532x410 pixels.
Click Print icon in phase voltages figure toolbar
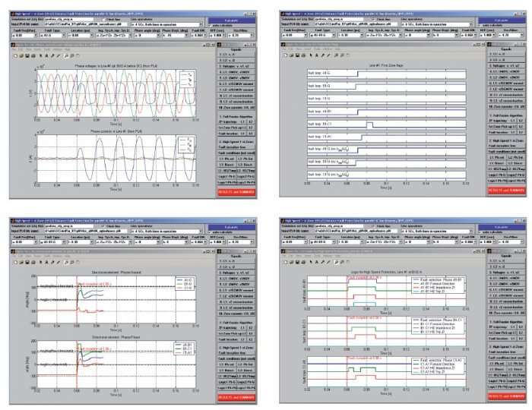pyautogui.click(x=33, y=56)
